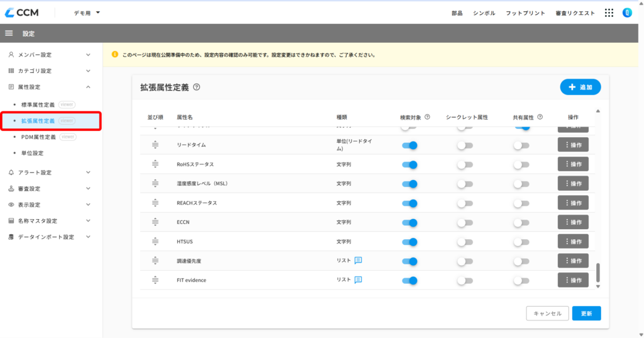This screenshot has height=338, width=644.
Task: Click help icon beside 拡張属性定義 heading
Action: tap(197, 87)
